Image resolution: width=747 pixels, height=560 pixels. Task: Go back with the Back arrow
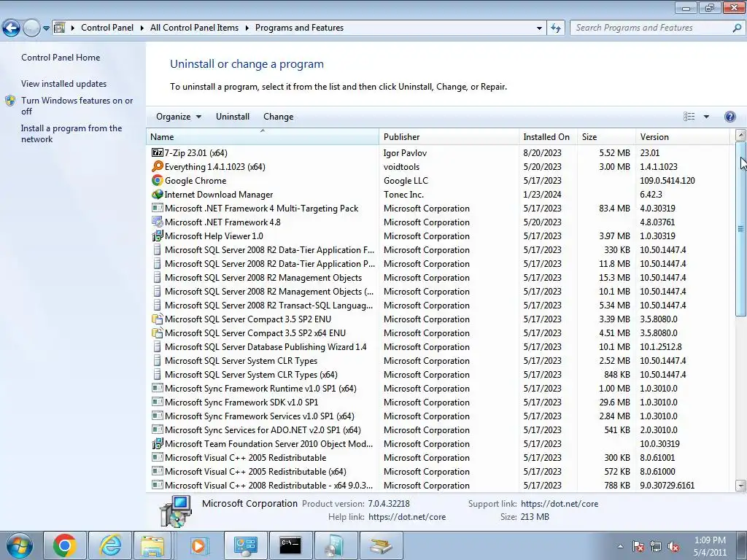tap(12, 28)
